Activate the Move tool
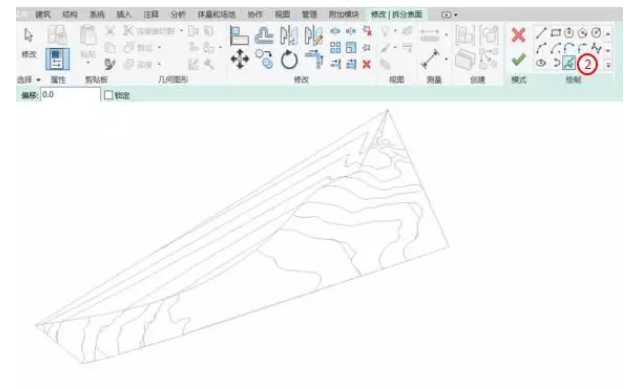Viewport: 634px width, 389px height. (240, 59)
